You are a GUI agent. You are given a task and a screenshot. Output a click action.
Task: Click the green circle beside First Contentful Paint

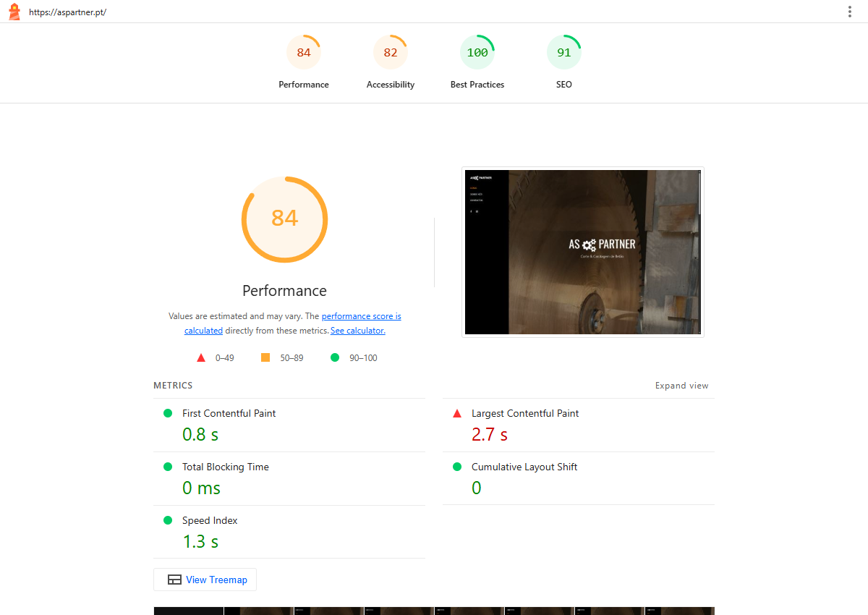[x=168, y=413]
